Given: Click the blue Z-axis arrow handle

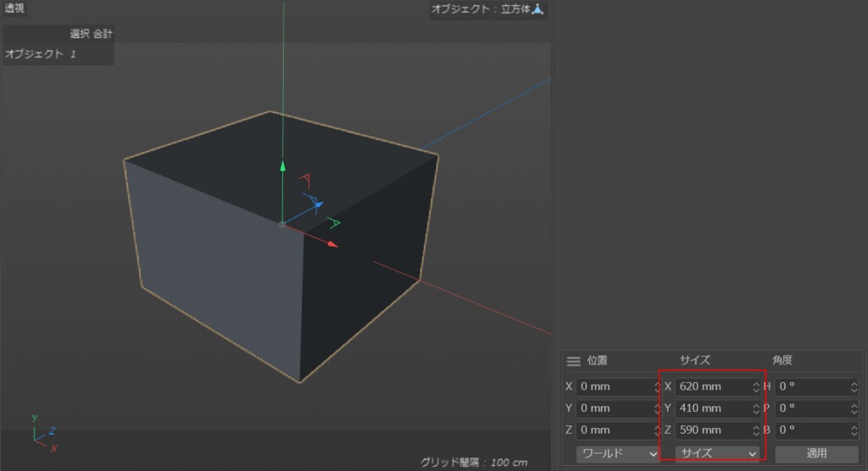Looking at the screenshot, I should click(319, 205).
